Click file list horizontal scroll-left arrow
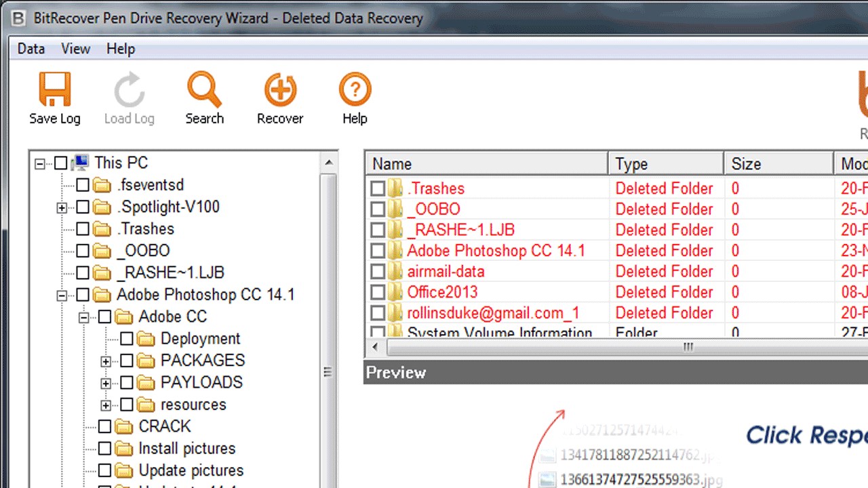The height and width of the screenshot is (488, 868). coord(376,348)
